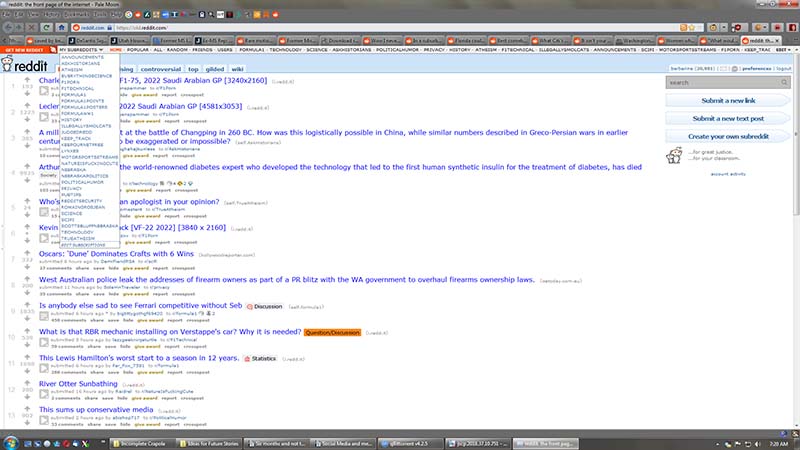This screenshot has width=800, height=450.
Task: Switch to the Washington browser tab
Action: pyautogui.click(x=633, y=40)
